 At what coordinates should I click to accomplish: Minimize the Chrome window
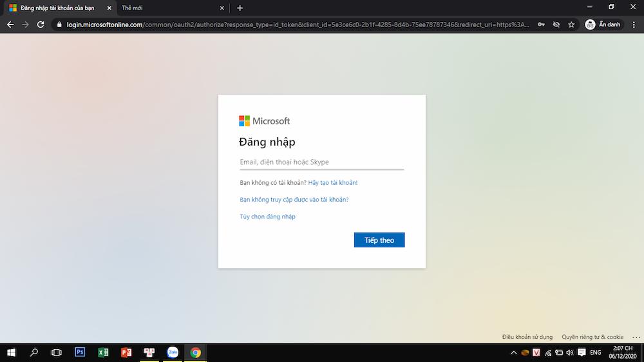(590, 7)
